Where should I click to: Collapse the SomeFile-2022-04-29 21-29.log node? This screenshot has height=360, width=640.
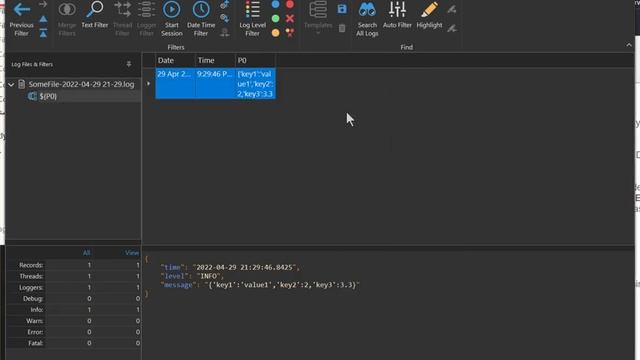pyautogui.click(x=11, y=84)
